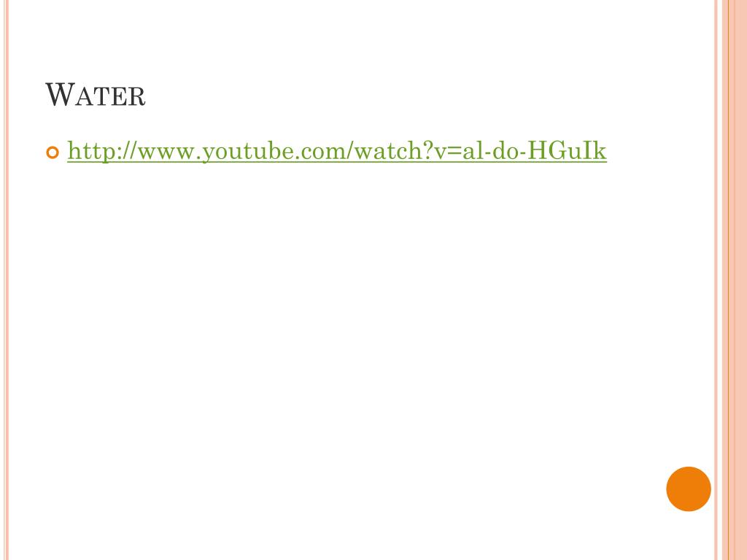Click the large orange circle
Screen dimensions: 747x560
[689, 489]
